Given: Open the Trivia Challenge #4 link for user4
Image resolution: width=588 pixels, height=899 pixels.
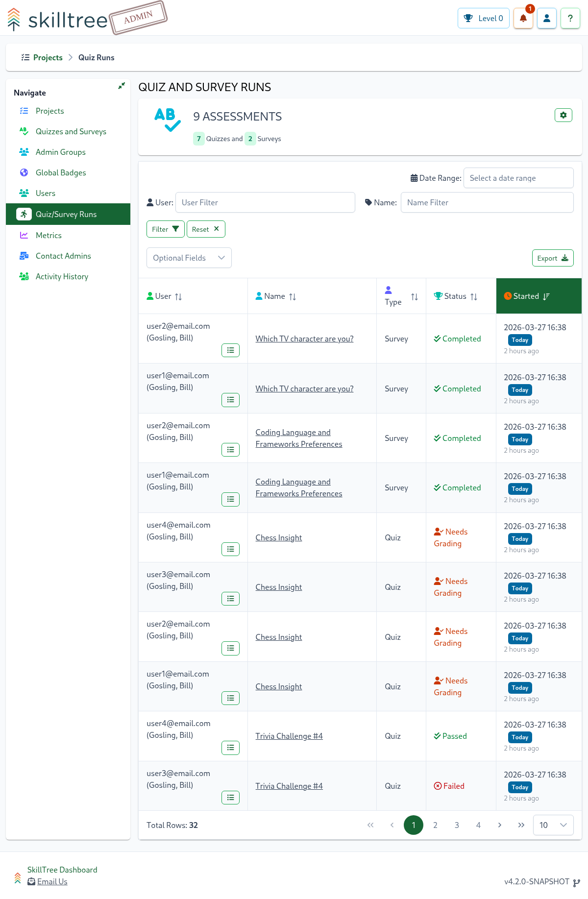Looking at the screenshot, I should (289, 736).
